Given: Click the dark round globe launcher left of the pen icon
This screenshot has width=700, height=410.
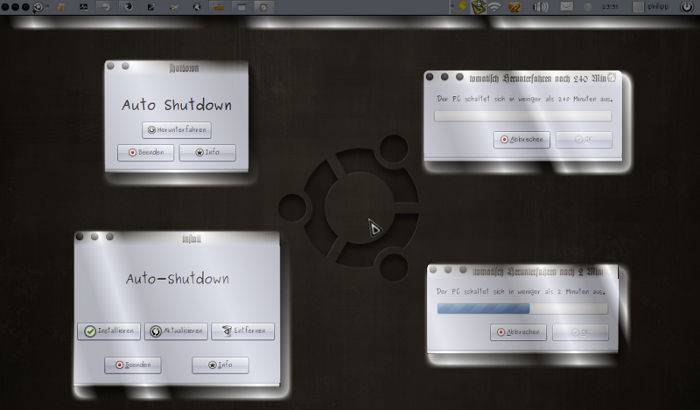Looking at the screenshot, I should click(x=129, y=7).
